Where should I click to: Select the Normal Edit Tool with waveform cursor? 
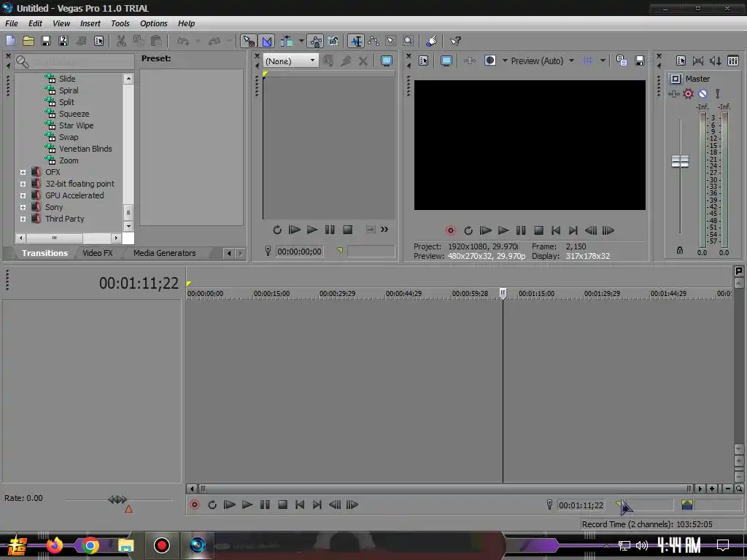[x=355, y=41]
